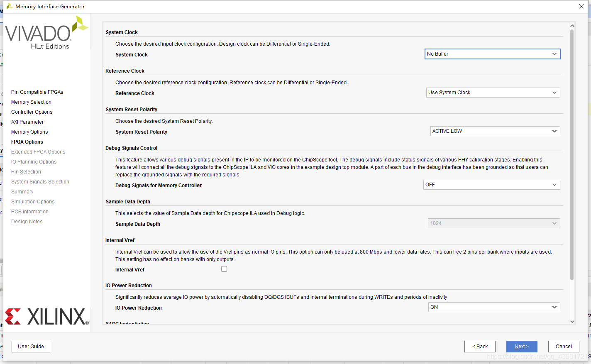Expand the System Reset Polarity dropdown

(495, 131)
